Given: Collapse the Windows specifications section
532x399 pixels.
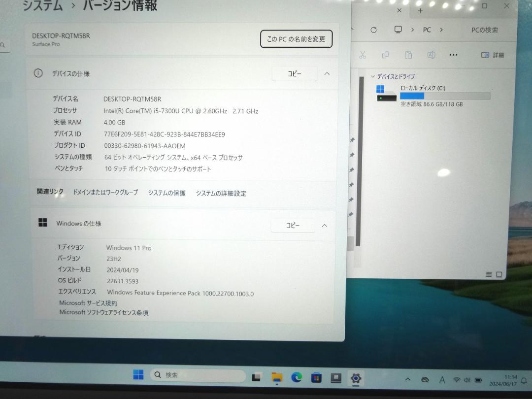Looking at the screenshot, I should tap(324, 225).
